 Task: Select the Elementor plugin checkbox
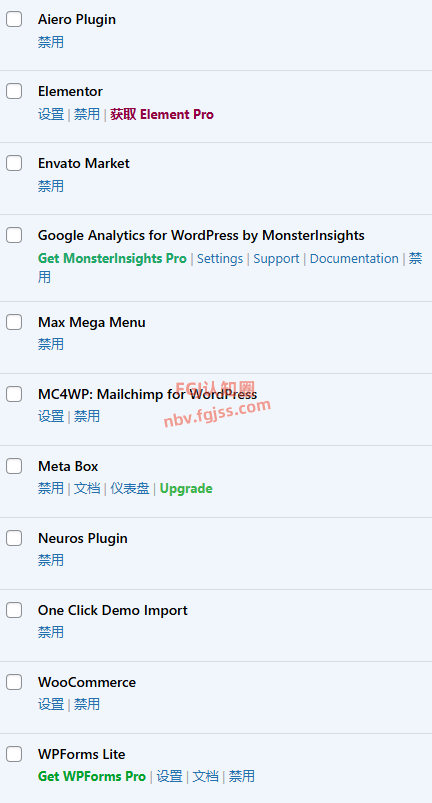point(14,91)
